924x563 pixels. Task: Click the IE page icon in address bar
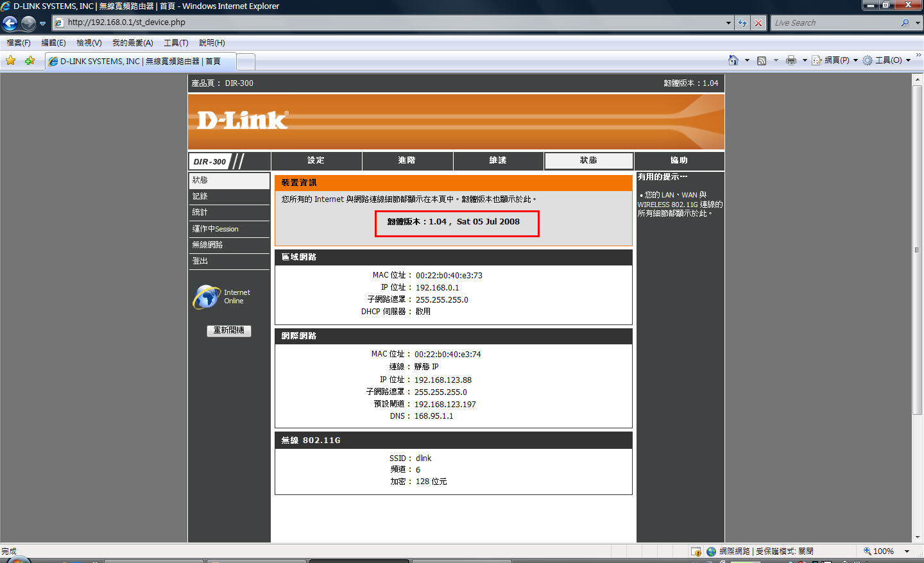[60, 22]
